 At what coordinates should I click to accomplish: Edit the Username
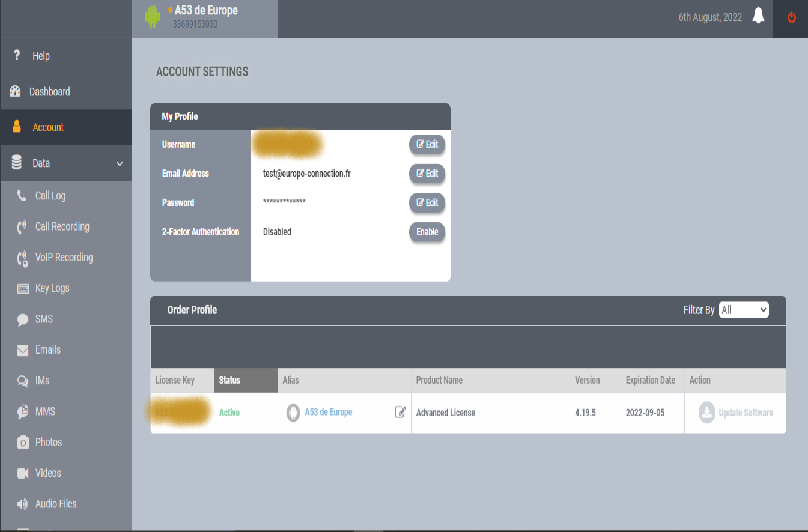point(427,144)
